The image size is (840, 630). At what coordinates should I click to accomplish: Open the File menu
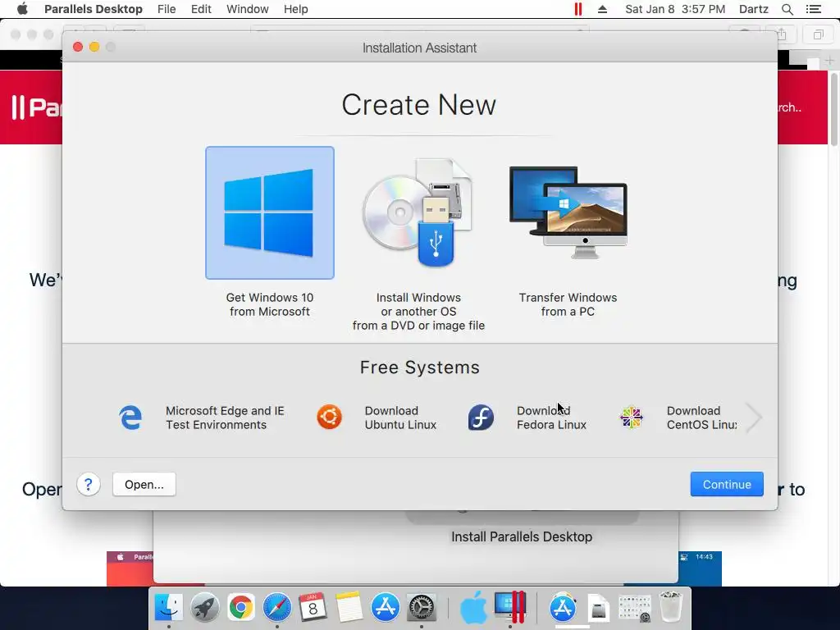[x=167, y=9]
